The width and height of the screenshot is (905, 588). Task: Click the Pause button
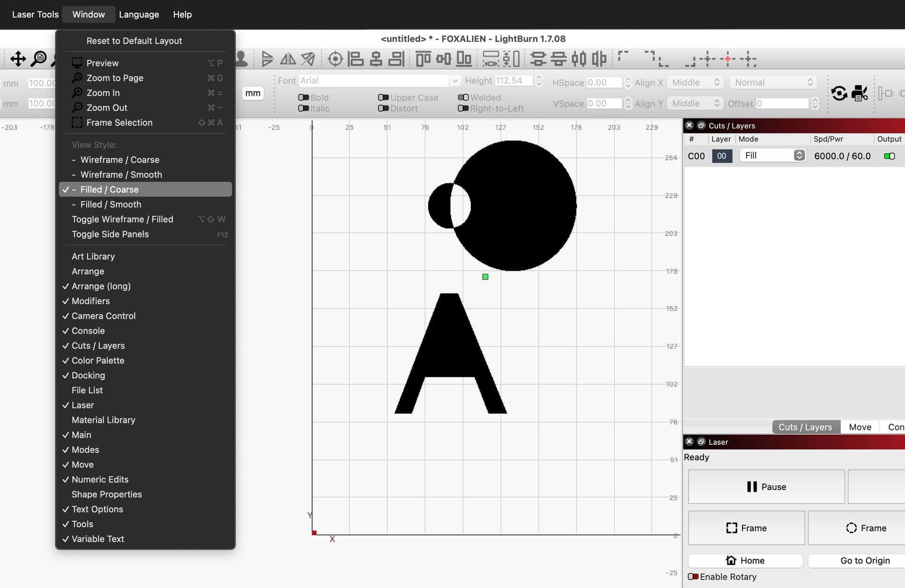766,487
